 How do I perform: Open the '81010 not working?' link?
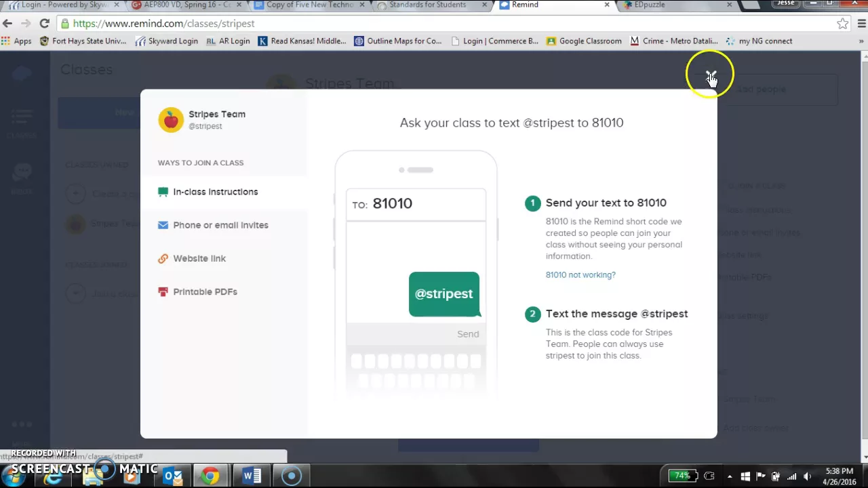click(x=580, y=274)
